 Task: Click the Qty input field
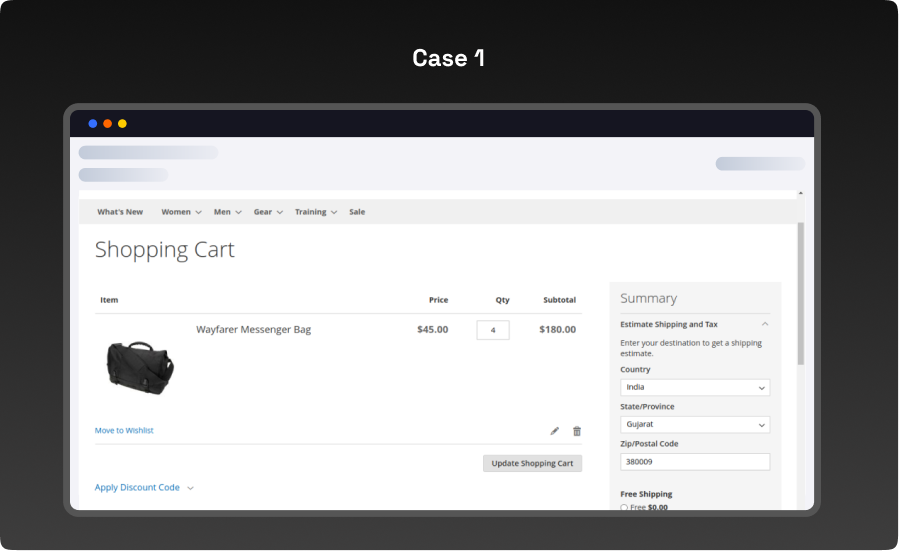coord(493,330)
